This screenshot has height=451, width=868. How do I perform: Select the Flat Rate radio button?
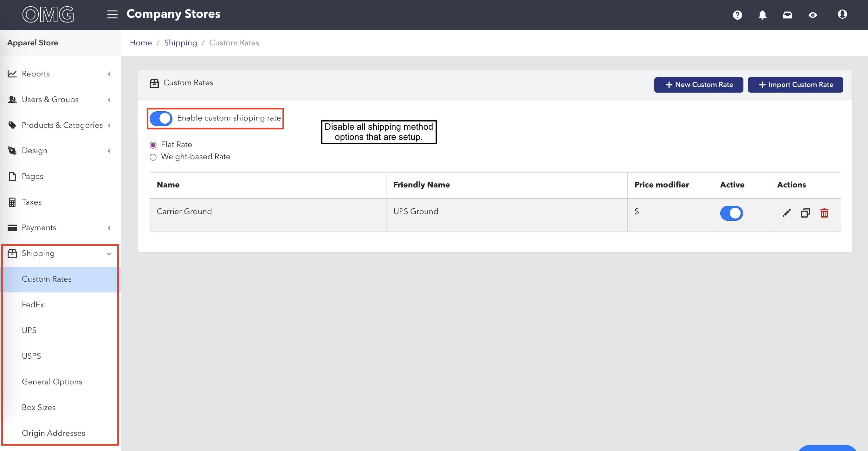153,145
